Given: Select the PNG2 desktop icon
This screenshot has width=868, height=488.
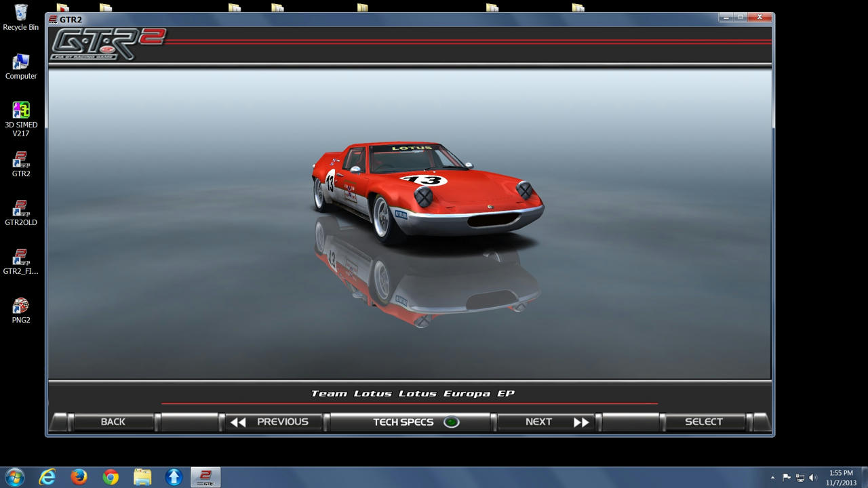Looking at the screenshot, I should [21, 310].
